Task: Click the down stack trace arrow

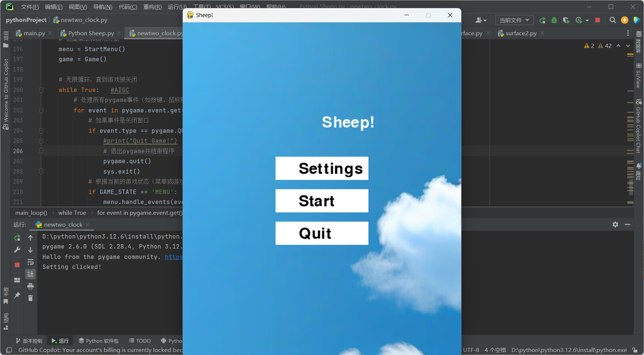Action: [30, 250]
